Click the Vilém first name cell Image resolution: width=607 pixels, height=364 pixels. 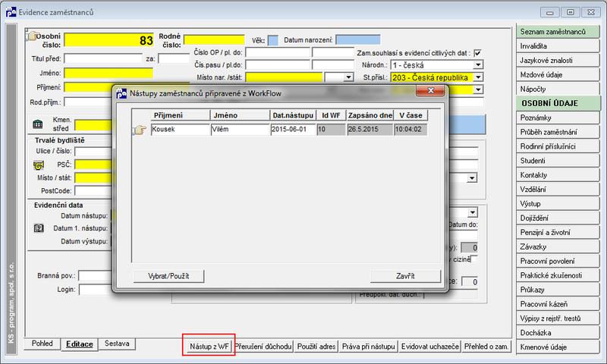(x=240, y=130)
